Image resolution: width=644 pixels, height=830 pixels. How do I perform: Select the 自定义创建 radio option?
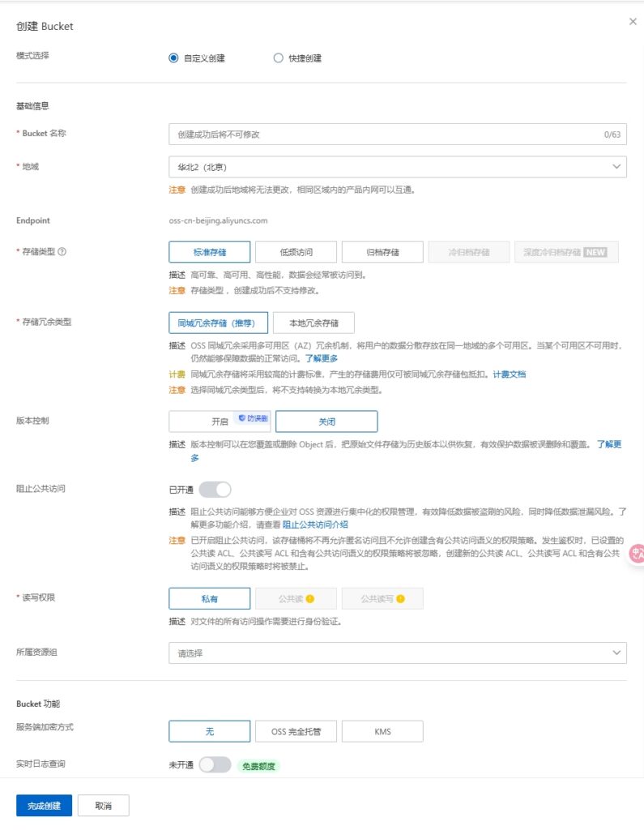[173, 58]
